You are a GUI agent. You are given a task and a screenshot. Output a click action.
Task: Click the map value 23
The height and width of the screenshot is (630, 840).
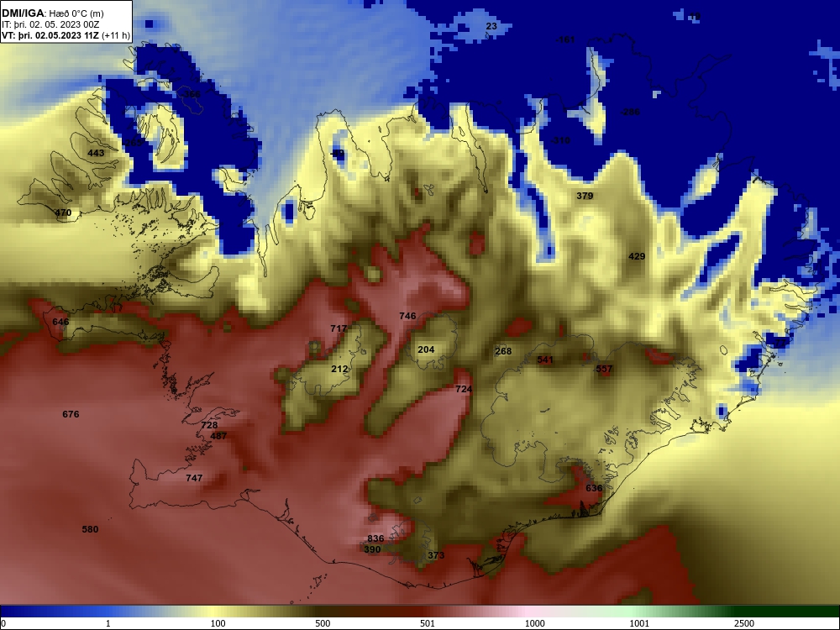click(x=491, y=26)
